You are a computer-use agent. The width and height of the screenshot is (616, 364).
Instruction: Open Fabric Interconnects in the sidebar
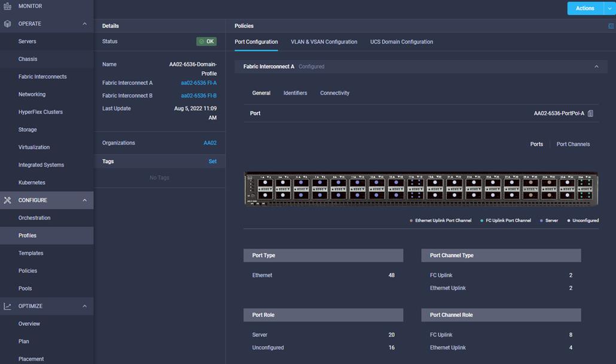[x=42, y=77]
